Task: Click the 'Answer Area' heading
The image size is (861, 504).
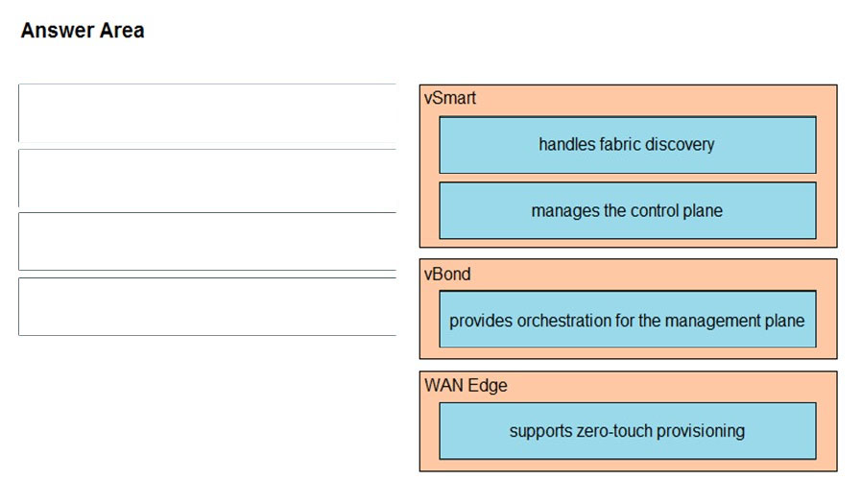Action: coord(83,30)
